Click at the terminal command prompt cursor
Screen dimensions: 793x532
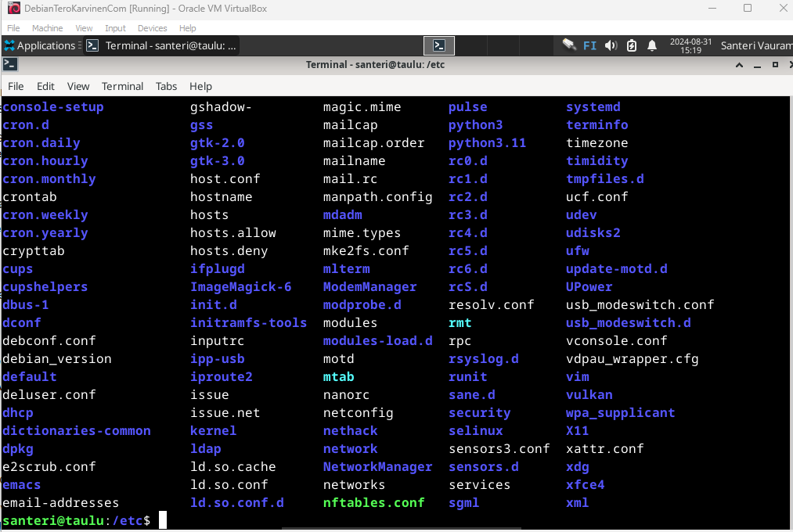pyautogui.click(x=163, y=520)
